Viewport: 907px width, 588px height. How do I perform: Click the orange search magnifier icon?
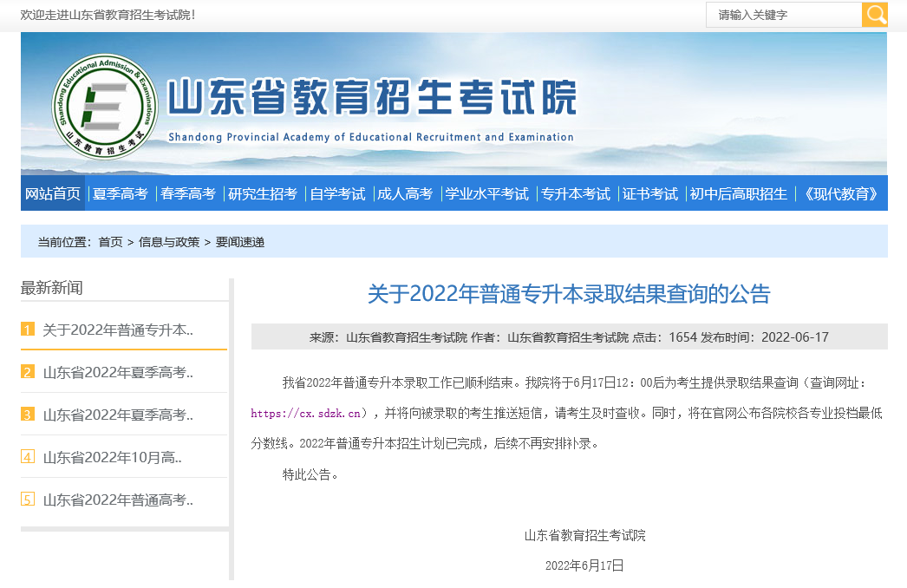tap(874, 15)
